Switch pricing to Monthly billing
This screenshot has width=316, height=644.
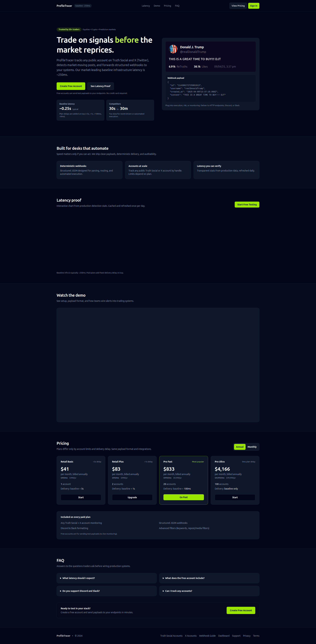[x=252, y=447]
